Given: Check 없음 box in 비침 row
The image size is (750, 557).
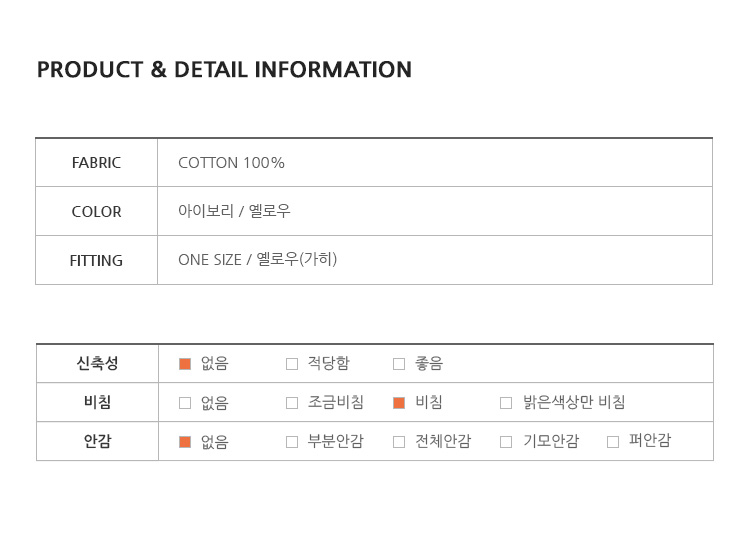Looking at the screenshot, I should coord(185,403).
